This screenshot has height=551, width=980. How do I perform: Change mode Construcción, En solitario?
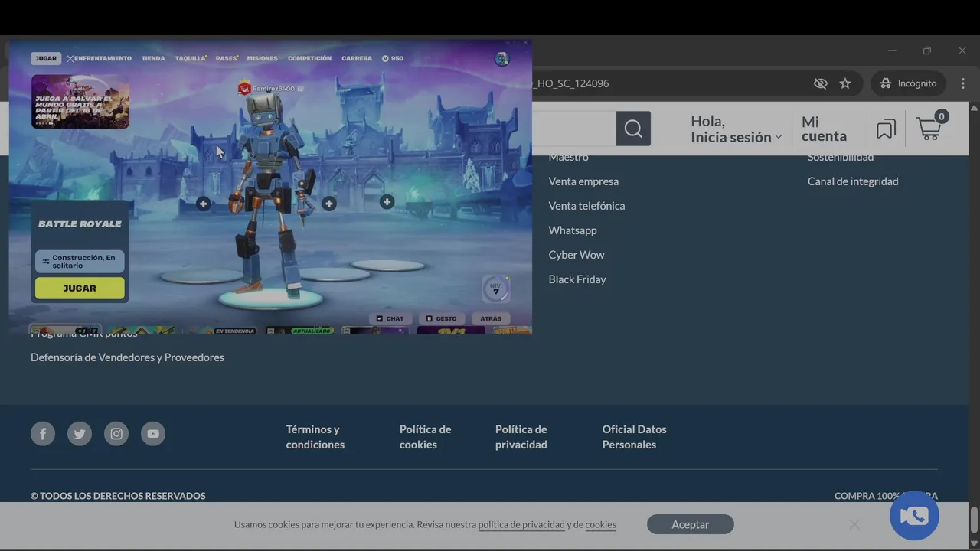(x=80, y=262)
